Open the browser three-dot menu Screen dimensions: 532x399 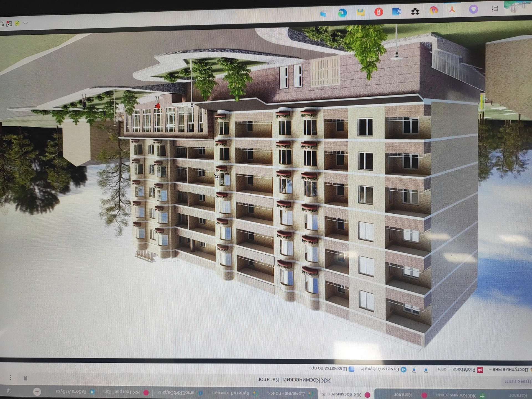click(x=11, y=378)
